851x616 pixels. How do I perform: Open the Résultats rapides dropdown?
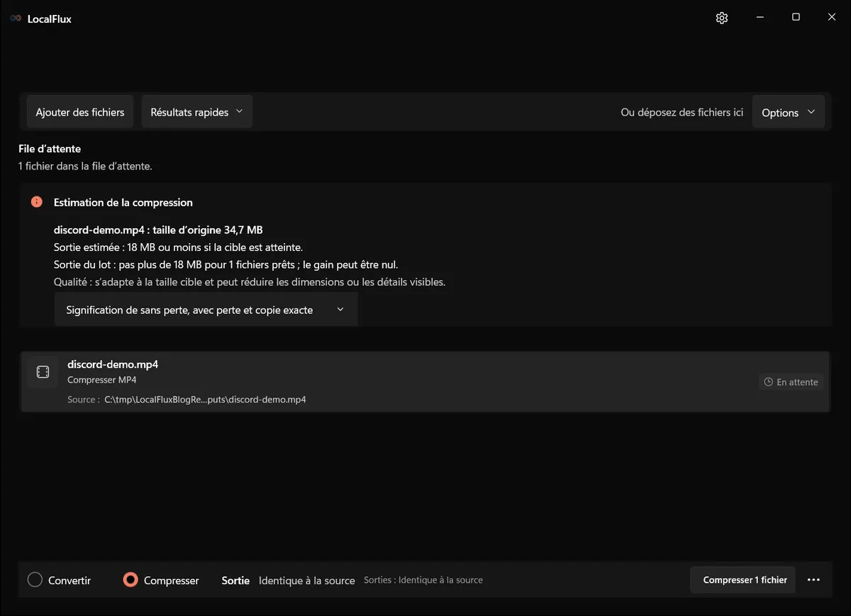(197, 112)
